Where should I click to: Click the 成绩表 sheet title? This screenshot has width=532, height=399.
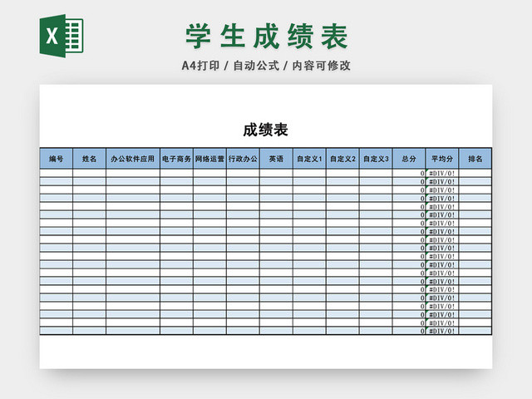(x=266, y=131)
